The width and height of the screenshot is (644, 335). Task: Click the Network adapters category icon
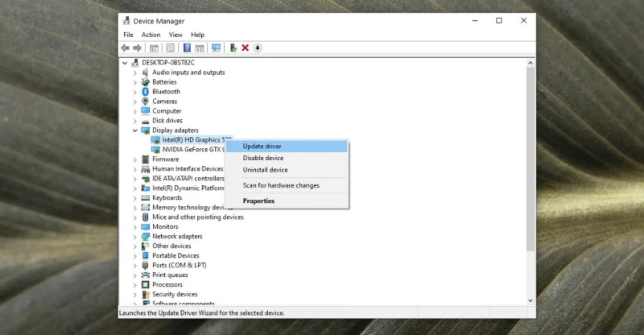pos(146,236)
